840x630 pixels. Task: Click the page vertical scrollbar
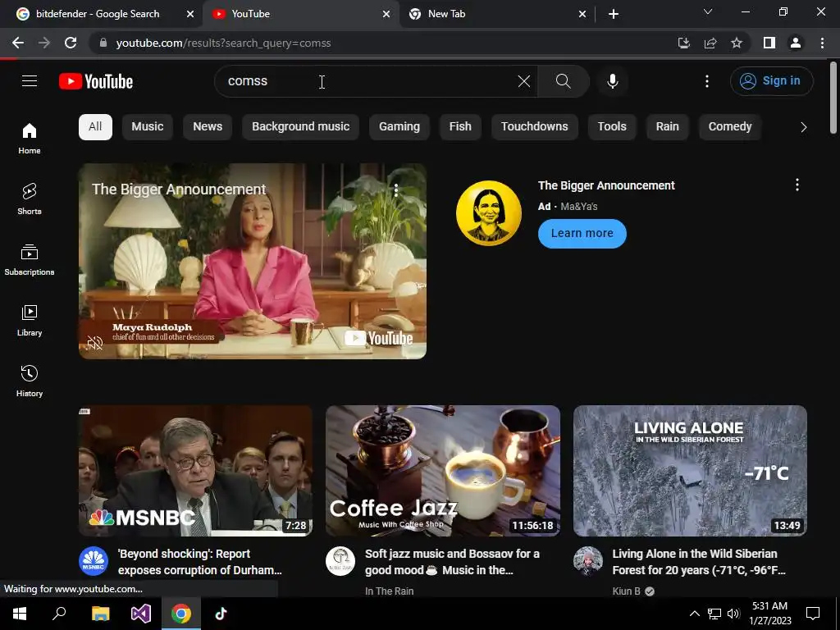(833, 98)
